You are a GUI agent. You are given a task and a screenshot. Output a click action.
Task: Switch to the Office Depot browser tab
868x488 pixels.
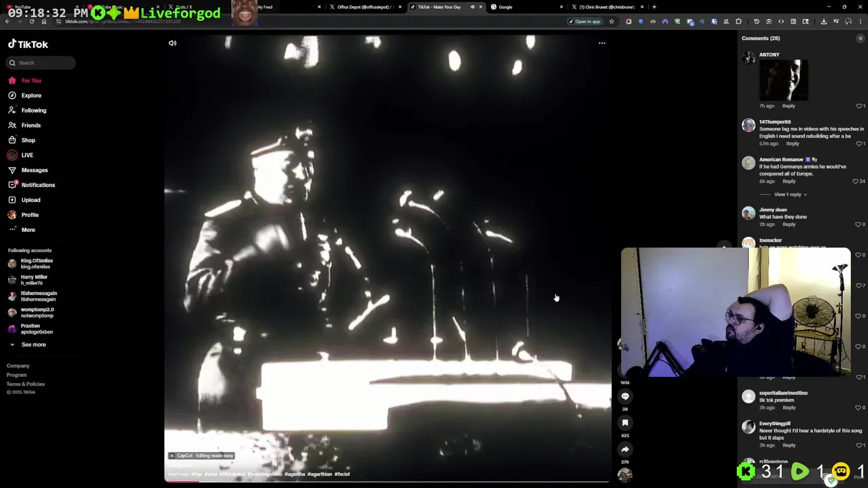(364, 7)
